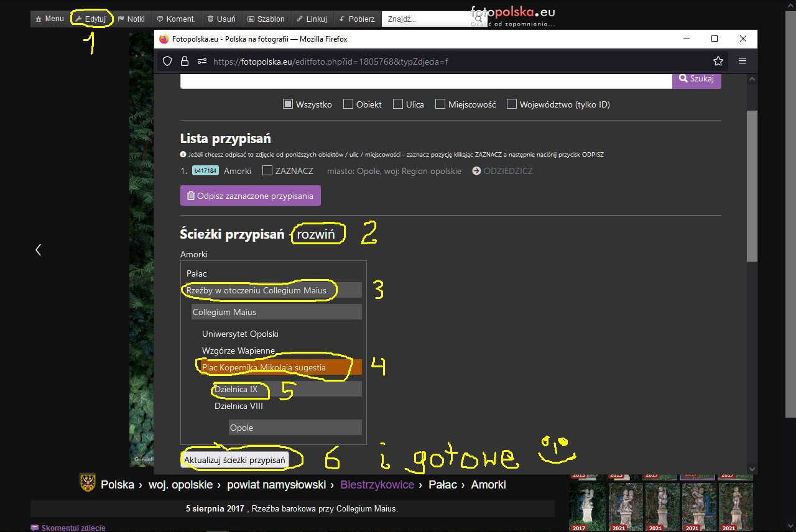Check the ZAZNACZ box for Amorki
The width and height of the screenshot is (796, 532).
(x=267, y=170)
